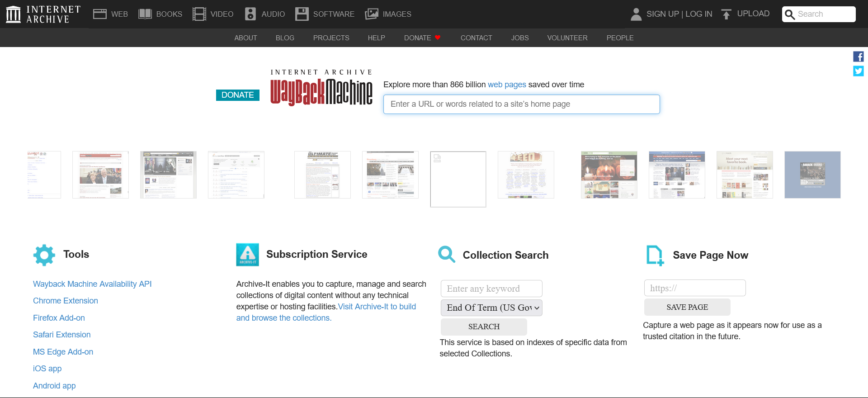Open the Chrome Extension link
The image size is (868, 398).
pyautogui.click(x=66, y=301)
